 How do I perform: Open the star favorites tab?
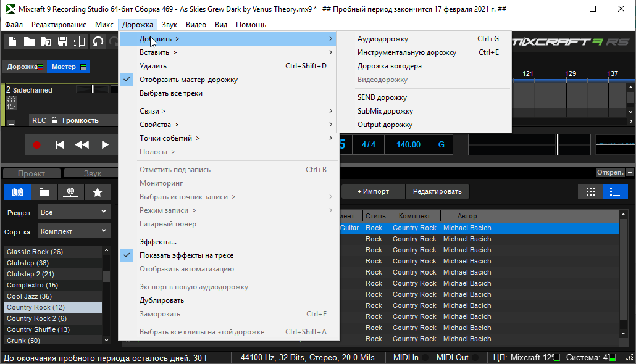point(98,192)
